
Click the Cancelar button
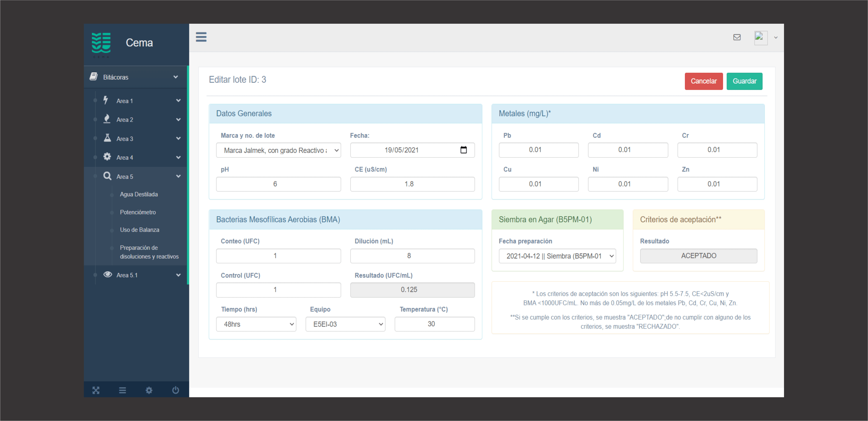tap(704, 81)
